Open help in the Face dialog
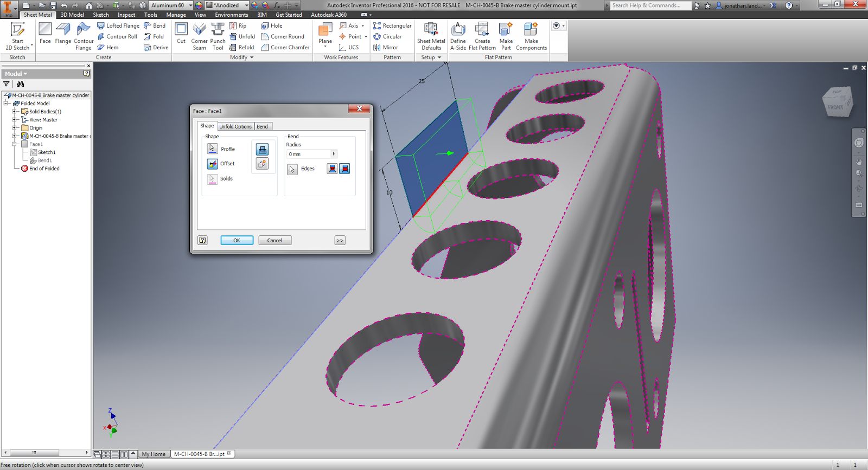 coord(202,240)
